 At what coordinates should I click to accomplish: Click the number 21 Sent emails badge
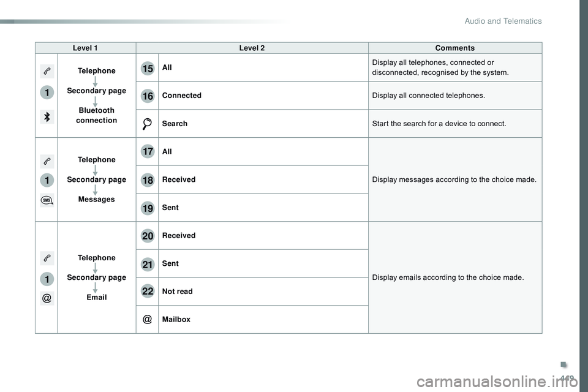147,264
